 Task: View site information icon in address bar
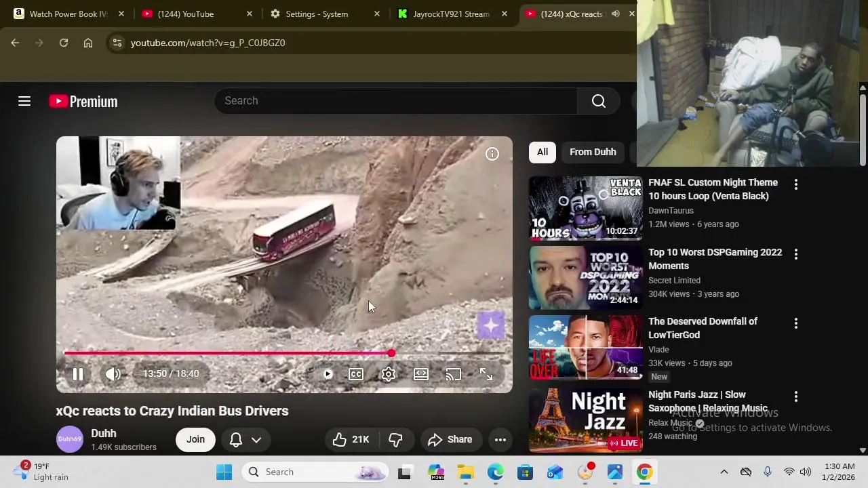click(117, 43)
